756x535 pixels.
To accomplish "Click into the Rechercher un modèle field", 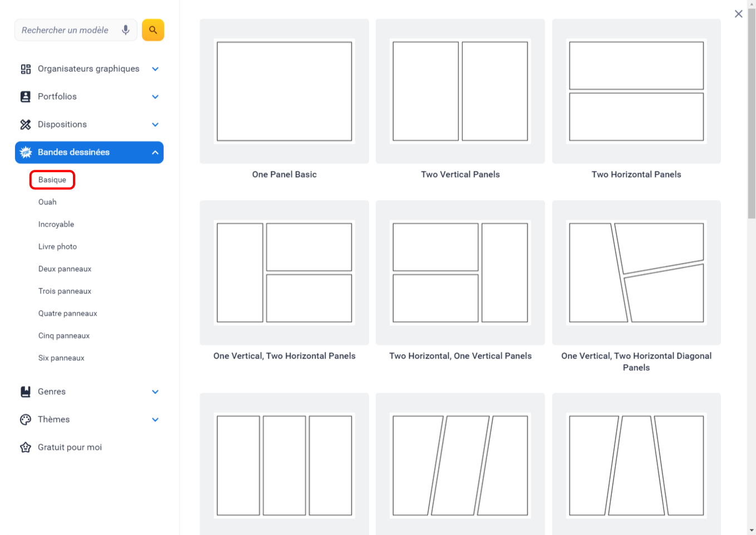I will click(66, 30).
